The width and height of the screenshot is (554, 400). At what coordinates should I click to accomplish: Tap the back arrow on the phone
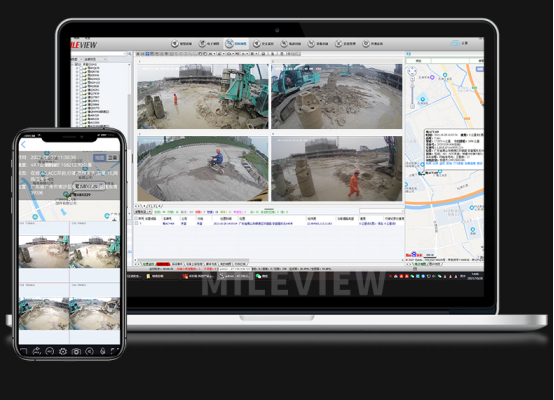24,145
